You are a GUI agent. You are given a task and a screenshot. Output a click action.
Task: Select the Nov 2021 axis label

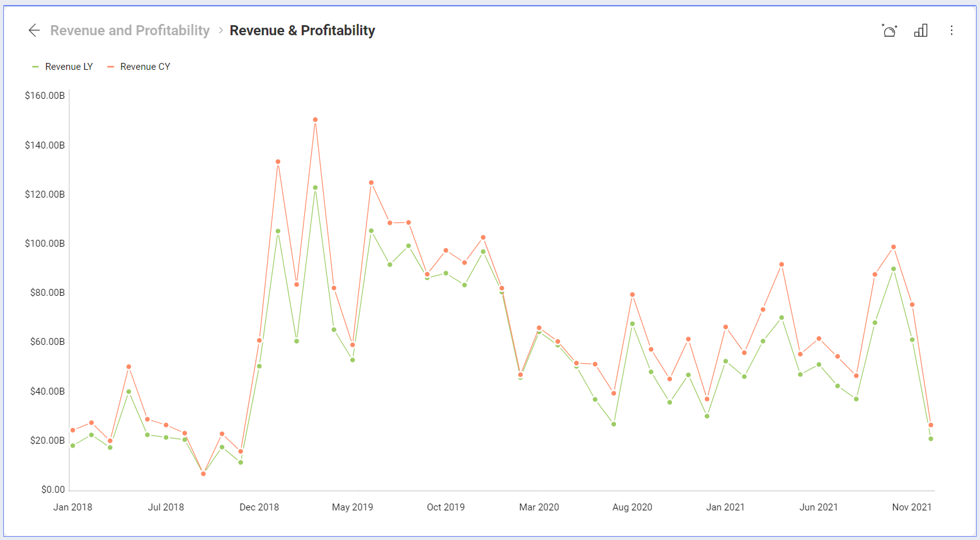(911, 507)
